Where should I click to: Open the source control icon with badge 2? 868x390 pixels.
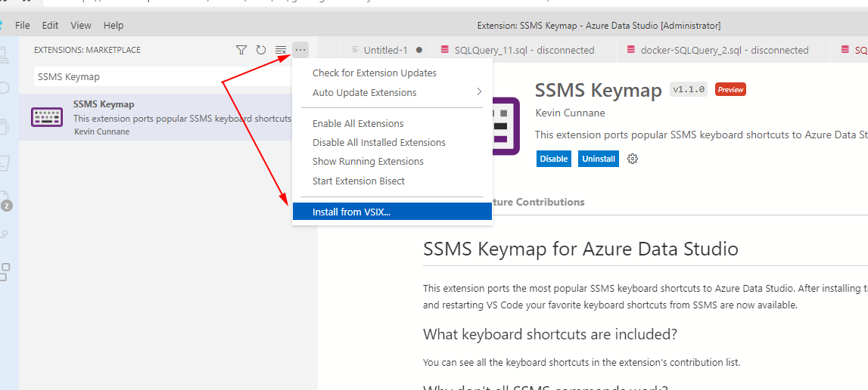[5, 200]
